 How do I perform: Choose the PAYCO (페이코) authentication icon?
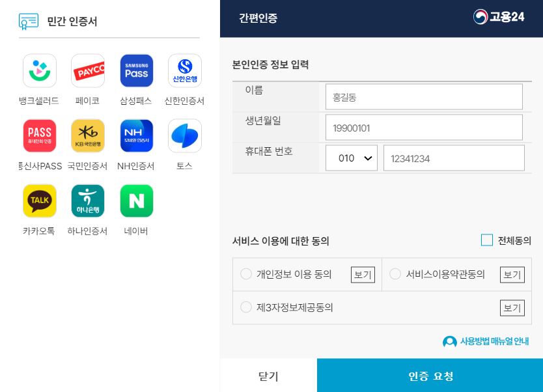(x=88, y=70)
